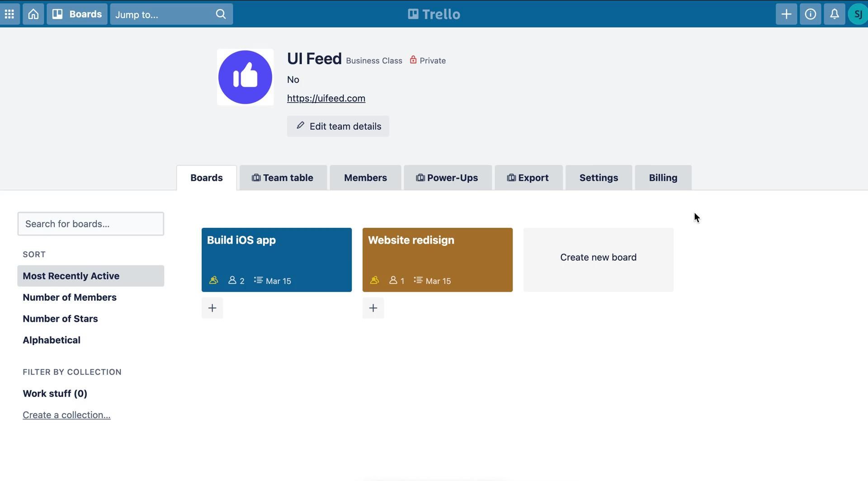Open notifications bell icon
Screen dimensions: 868x481
(x=834, y=14)
